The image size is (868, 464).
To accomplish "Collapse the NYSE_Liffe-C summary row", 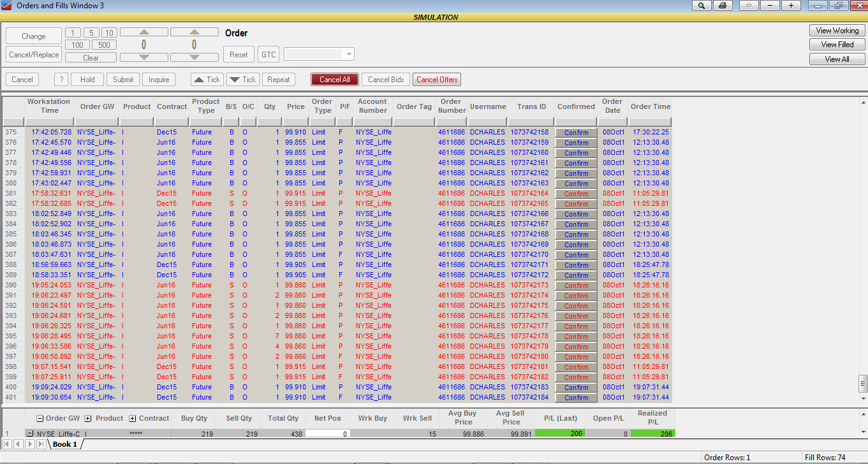I will [x=29, y=433].
